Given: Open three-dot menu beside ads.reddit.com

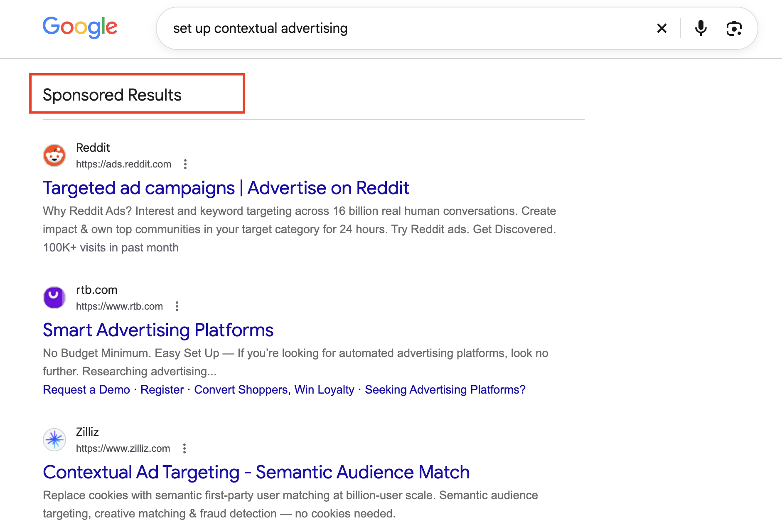Looking at the screenshot, I should click(x=185, y=164).
